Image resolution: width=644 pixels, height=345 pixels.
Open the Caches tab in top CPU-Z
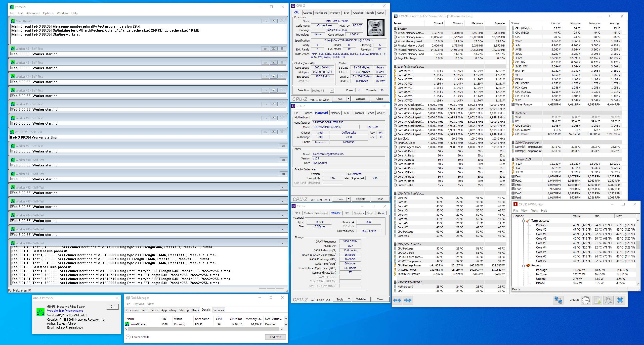[307, 13]
